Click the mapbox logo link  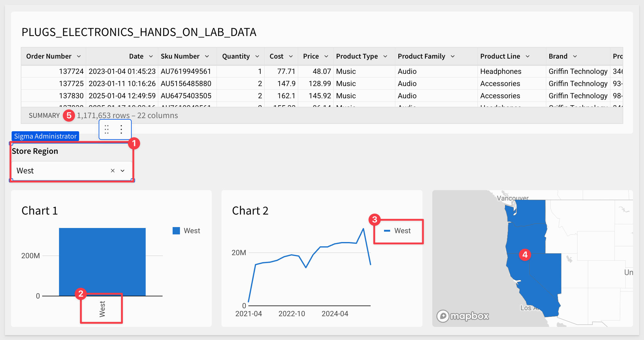pyautogui.click(x=463, y=316)
